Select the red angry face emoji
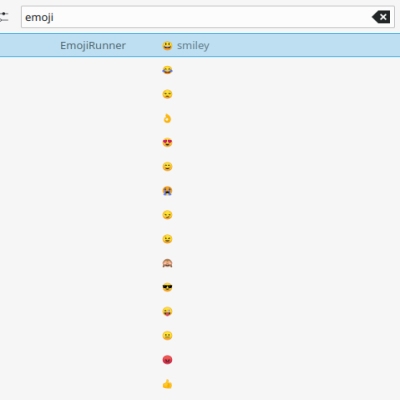The image size is (400, 400). point(167,360)
